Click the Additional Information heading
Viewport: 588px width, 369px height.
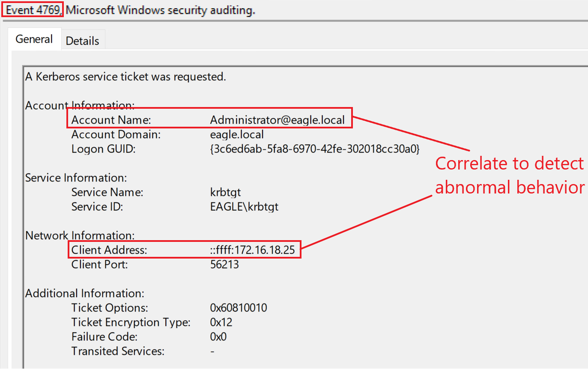pos(85,293)
